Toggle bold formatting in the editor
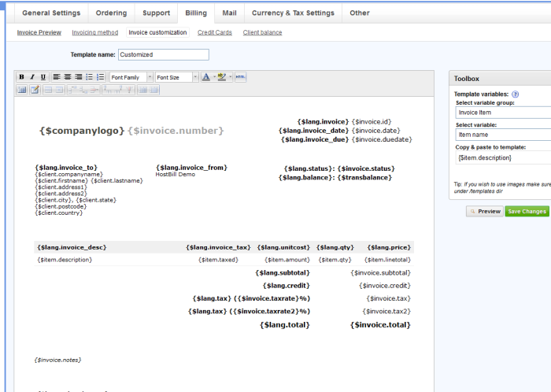 coord(21,77)
